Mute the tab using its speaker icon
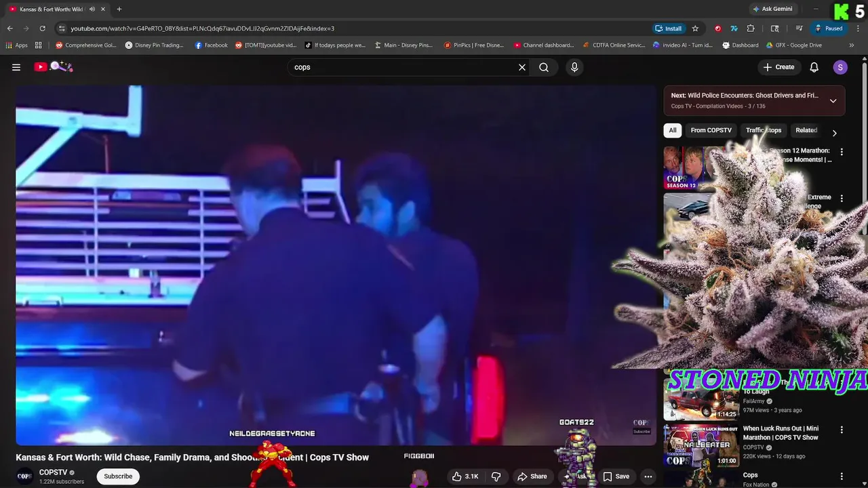Screen dimensions: 868x488 click(x=92, y=9)
